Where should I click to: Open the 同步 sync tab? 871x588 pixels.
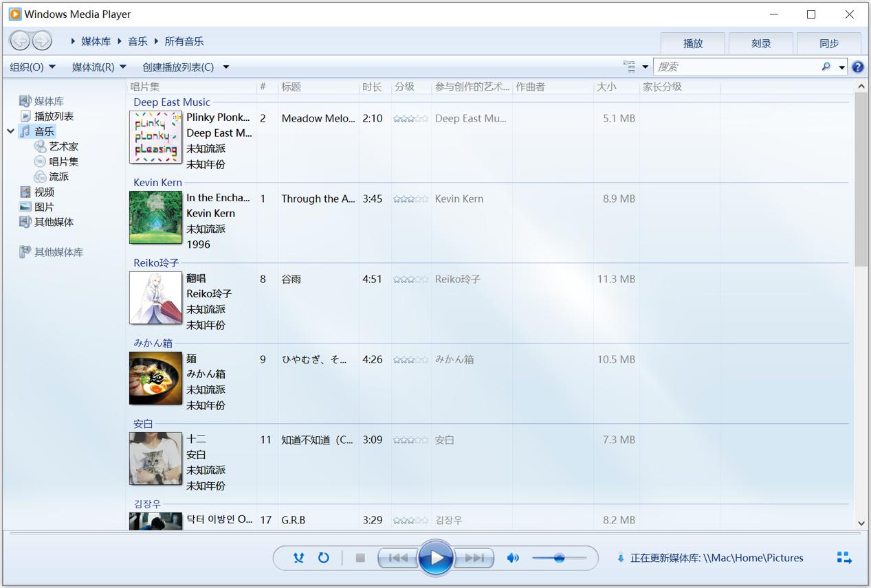tap(829, 43)
